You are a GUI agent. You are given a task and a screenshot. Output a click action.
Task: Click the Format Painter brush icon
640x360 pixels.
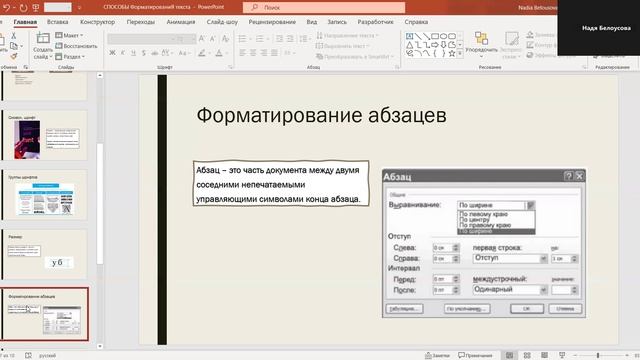[13, 56]
